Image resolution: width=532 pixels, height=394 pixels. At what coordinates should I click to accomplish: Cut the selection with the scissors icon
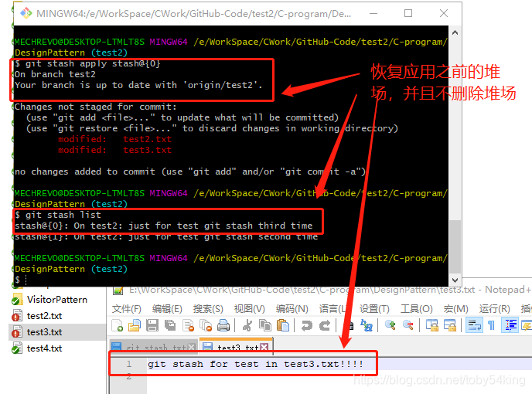pyautogui.click(x=247, y=325)
